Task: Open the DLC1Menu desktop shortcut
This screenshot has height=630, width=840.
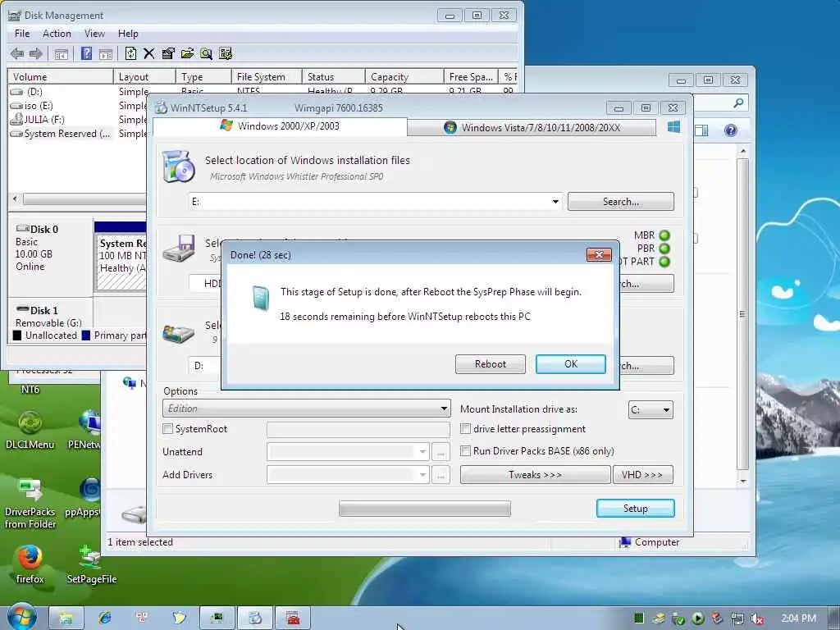Action: pyautogui.click(x=30, y=430)
